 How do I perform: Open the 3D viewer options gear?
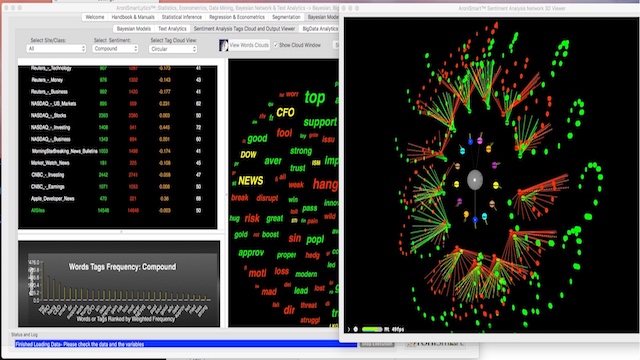tap(356, 329)
